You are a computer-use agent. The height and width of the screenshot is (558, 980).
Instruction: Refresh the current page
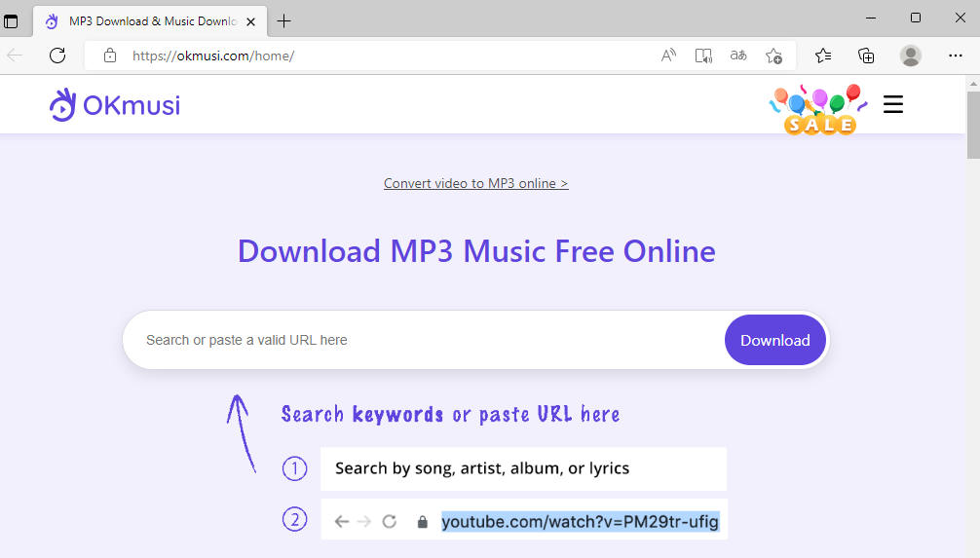pyautogui.click(x=57, y=56)
